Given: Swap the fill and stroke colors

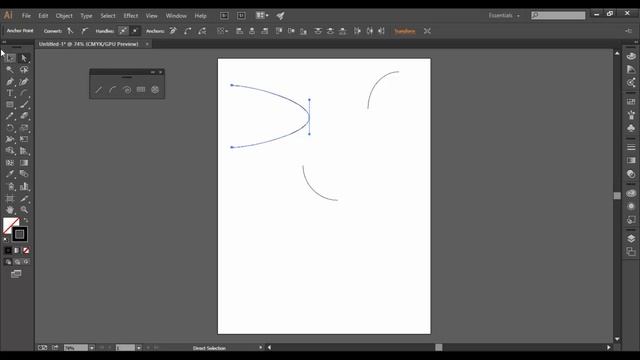Looking at the screenshot, I should point(26,220).
